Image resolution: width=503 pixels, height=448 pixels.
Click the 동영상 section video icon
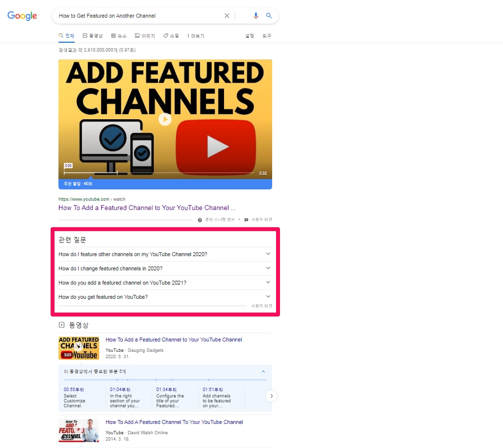pos(61,325)
